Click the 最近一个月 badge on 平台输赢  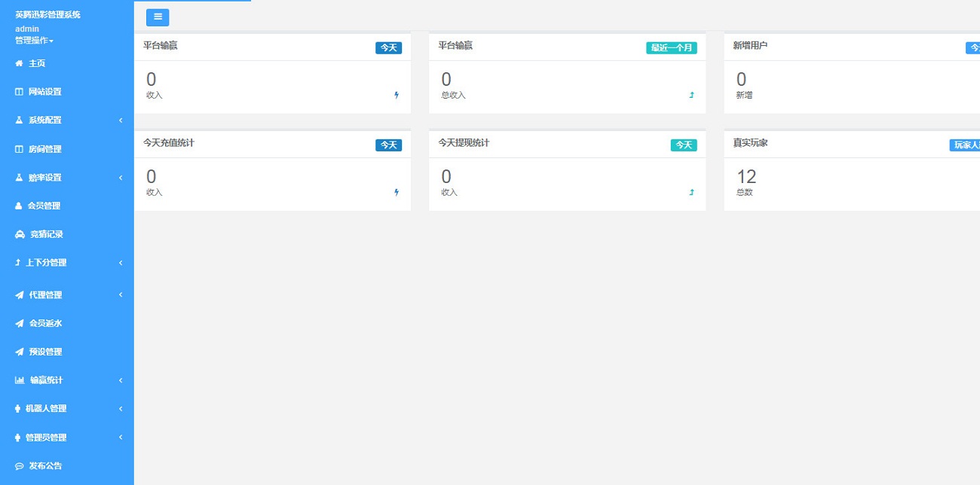[x=671, y=48]
